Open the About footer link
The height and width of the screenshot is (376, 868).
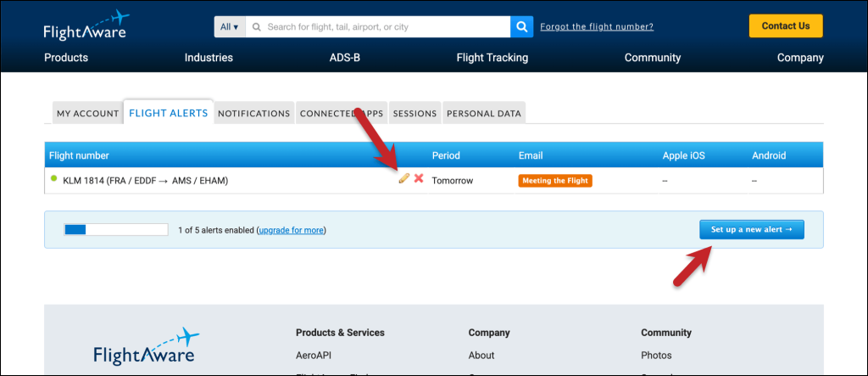point(481,356)
